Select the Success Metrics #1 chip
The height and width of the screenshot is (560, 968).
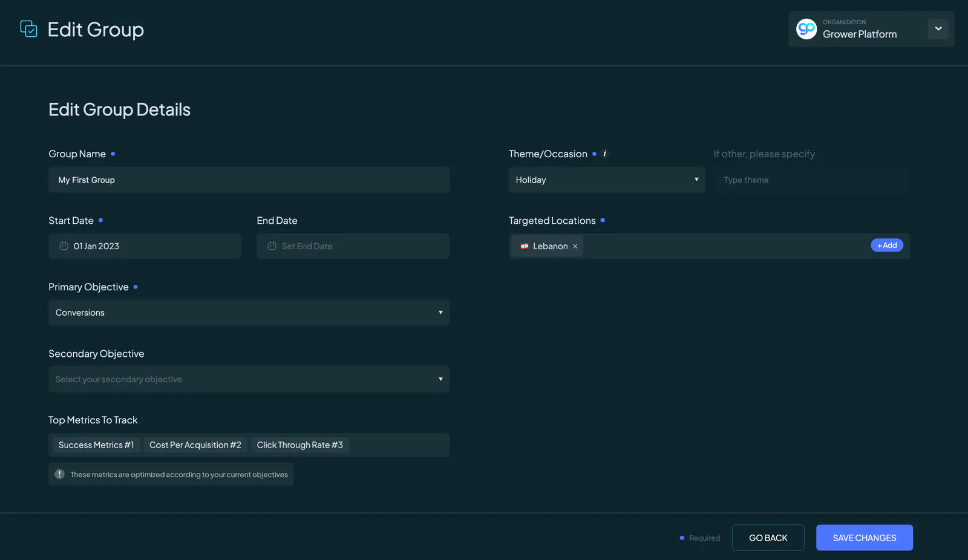(x=96, y=445)
